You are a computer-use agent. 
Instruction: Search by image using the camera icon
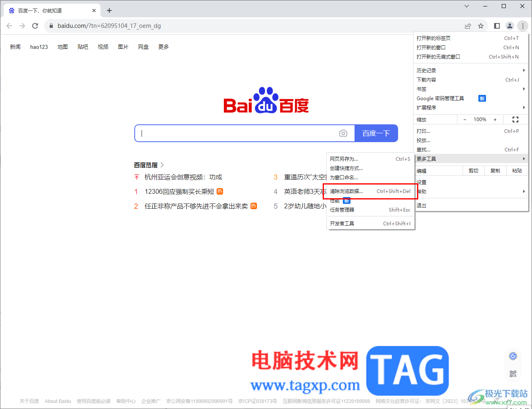(343, 133)
